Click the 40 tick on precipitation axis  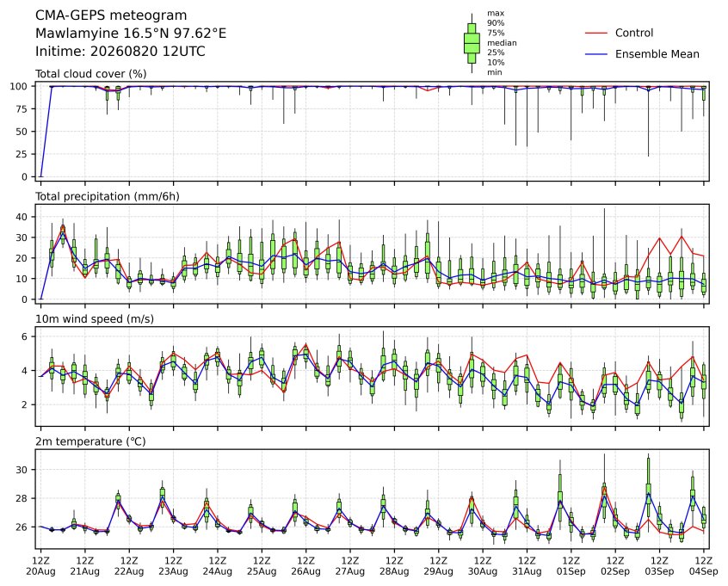(22, 217)
